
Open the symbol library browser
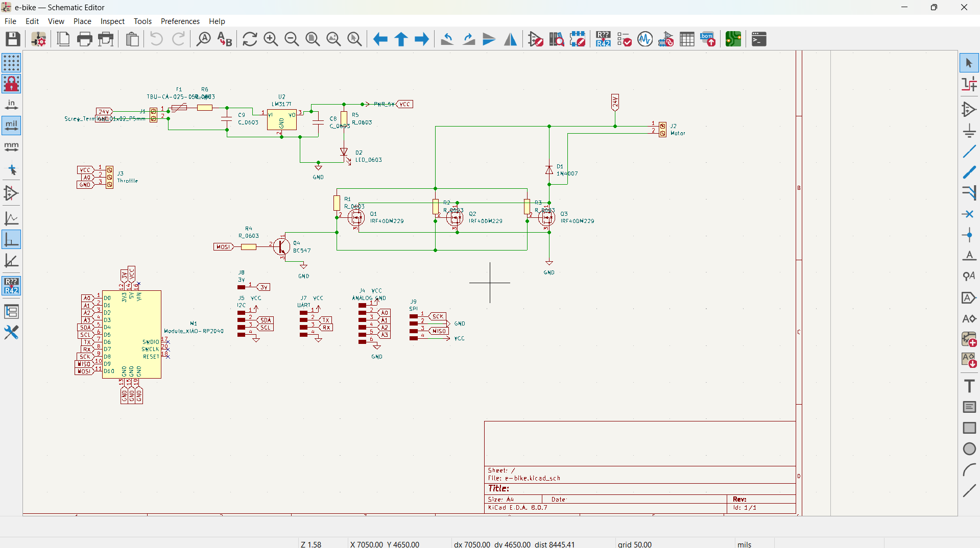tap(557, 39)
